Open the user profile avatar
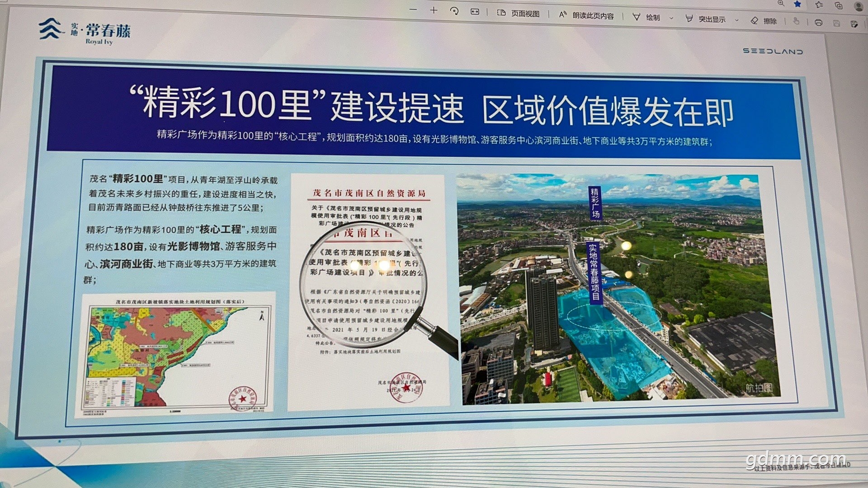The width and height of the screenshot is (868, 488). 859,6
